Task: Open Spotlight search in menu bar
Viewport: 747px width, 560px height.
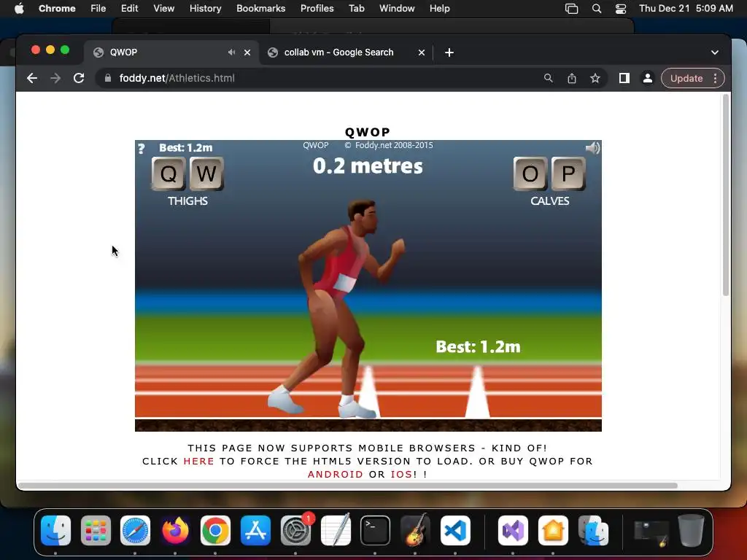Action: tap(597, 9)
